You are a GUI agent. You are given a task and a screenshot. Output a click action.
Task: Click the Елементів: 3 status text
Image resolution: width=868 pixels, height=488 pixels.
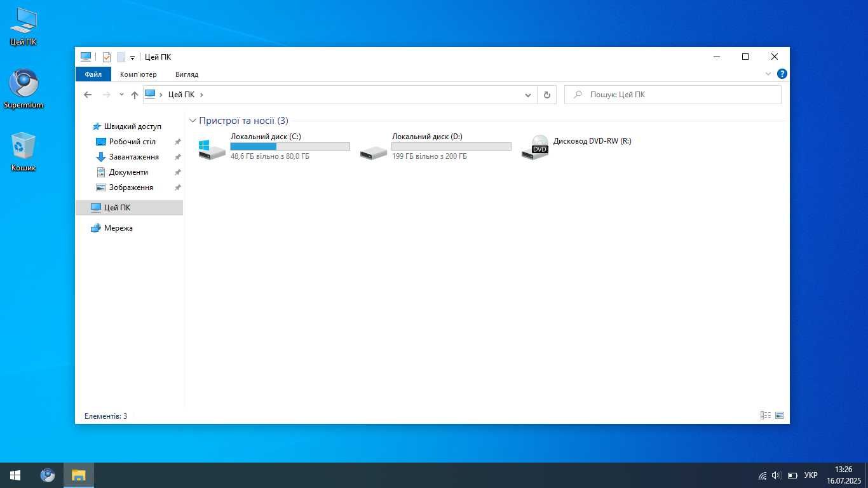click(x=105, y=416)
